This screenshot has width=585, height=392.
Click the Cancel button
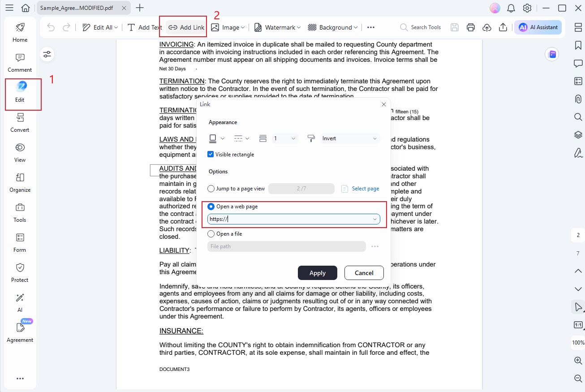[x=364, y=273]
